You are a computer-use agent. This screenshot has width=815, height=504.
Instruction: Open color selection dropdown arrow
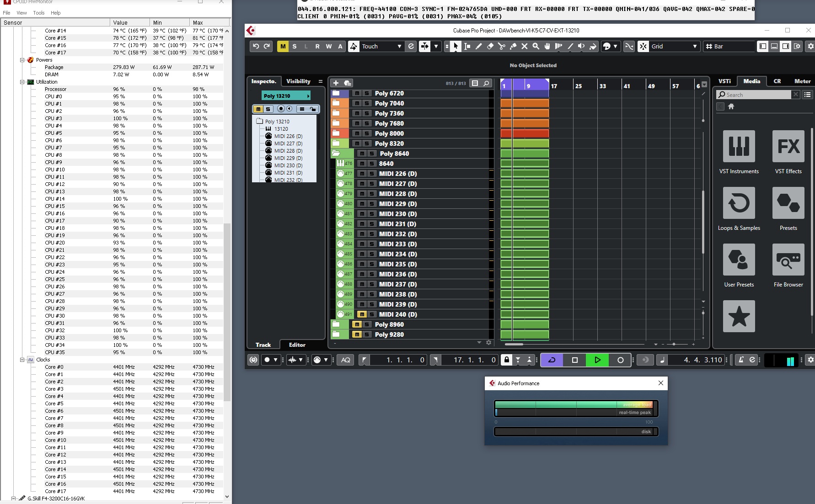pyautogui.click(x=615, y=46)
